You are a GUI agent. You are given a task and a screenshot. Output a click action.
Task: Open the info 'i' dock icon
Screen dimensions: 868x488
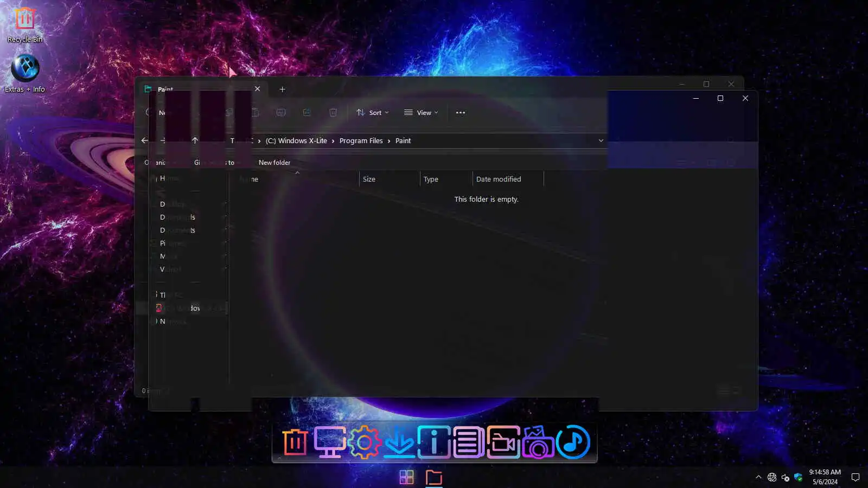[434, 442]
